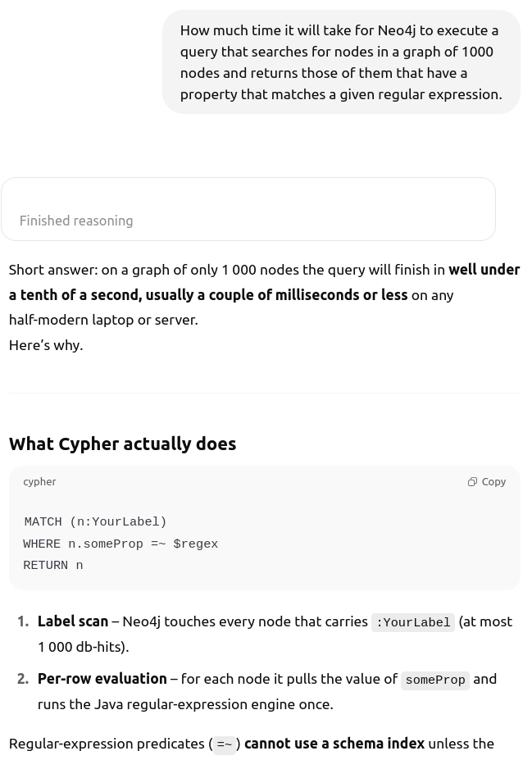Screen dimensions: 532x760
Task: Click the bold Label scan text
Action: pos(73,622)
